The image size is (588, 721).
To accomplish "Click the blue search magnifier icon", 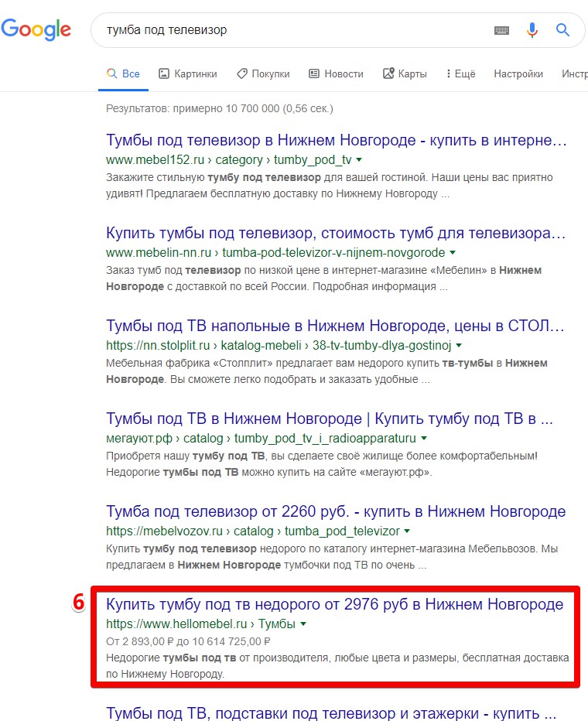I will coord(562,30).
